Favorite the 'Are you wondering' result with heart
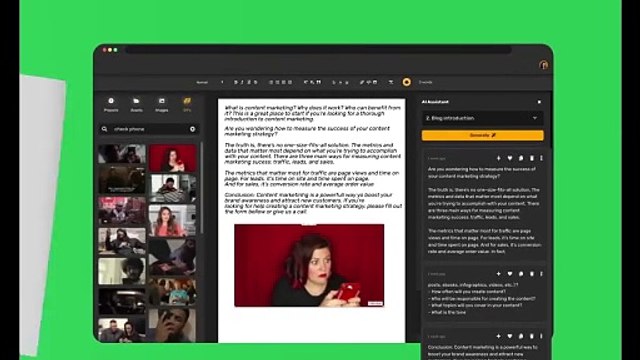Image resolution: width=640 pixels, height=360 pixels. tap(510, 158)
